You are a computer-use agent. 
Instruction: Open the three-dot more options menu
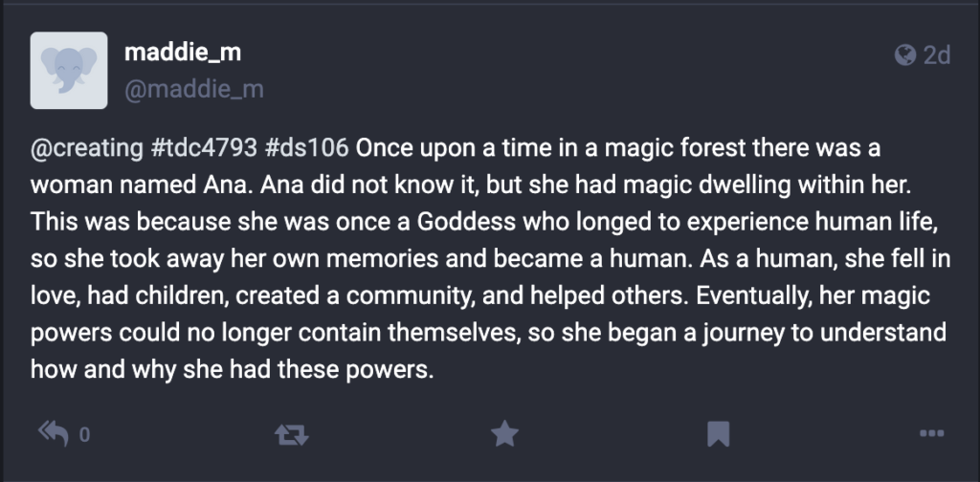tap(930, 435)
